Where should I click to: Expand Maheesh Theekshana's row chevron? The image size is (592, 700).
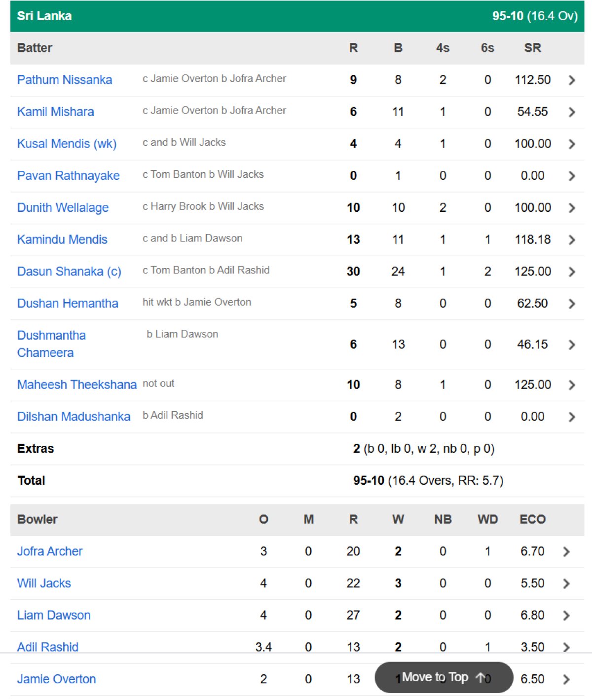(x=572, y=385)
